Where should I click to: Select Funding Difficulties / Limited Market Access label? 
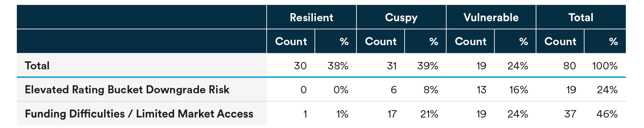[x=139, y=114]
